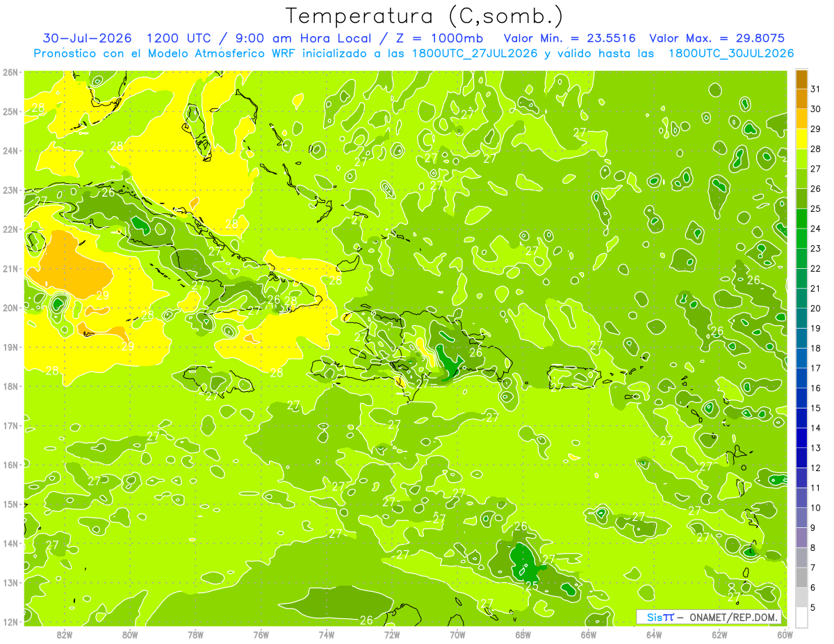Click the "74W" longitude label

[x=327, y=634]
